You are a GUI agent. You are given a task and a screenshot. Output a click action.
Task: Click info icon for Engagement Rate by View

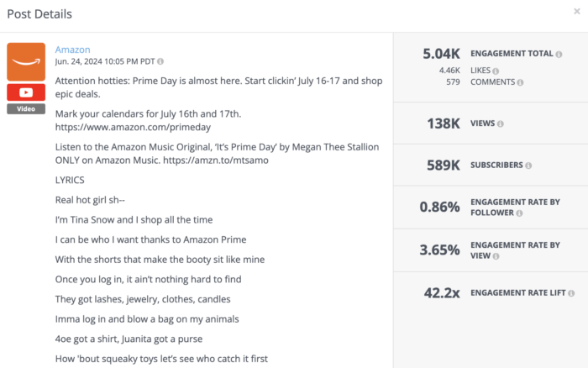[496, 256]
